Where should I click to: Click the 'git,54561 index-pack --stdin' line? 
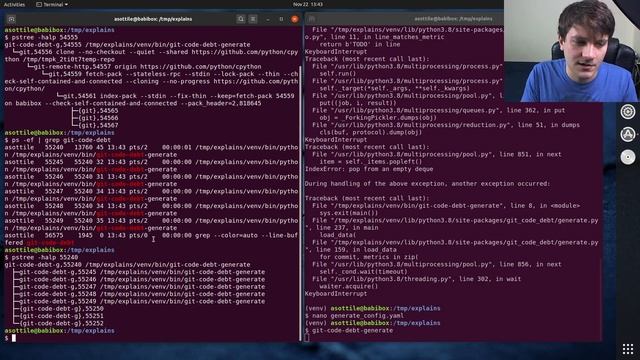coord(176,96)
